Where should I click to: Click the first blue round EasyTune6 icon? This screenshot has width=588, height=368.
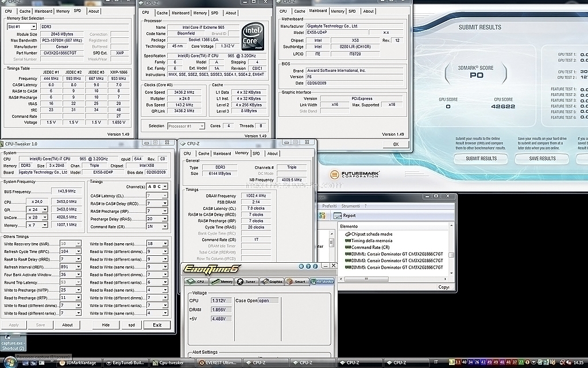pyautogui.click(x=301, y=266)
